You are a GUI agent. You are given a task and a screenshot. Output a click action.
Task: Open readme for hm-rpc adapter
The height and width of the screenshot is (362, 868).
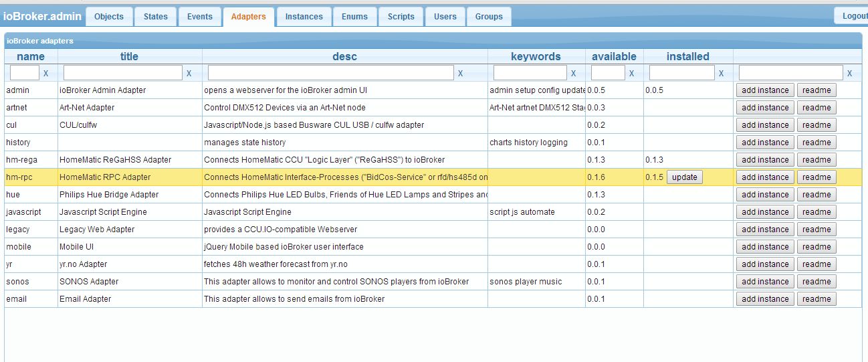tap(817, 177)
